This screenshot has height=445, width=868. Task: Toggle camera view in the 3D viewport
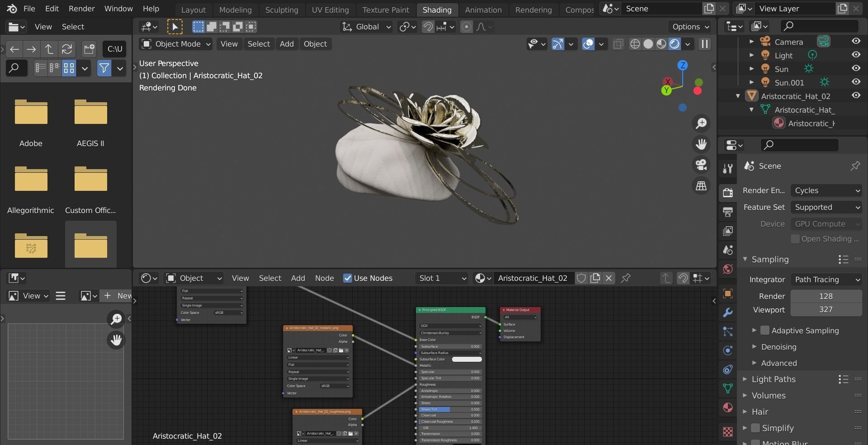[x=701, y=165]
